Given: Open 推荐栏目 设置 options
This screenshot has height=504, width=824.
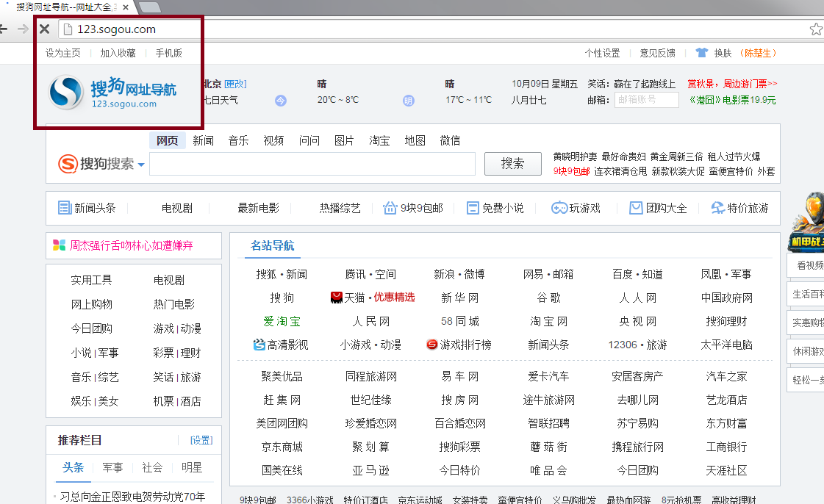Looking at the screenshot, I should 201,440.
